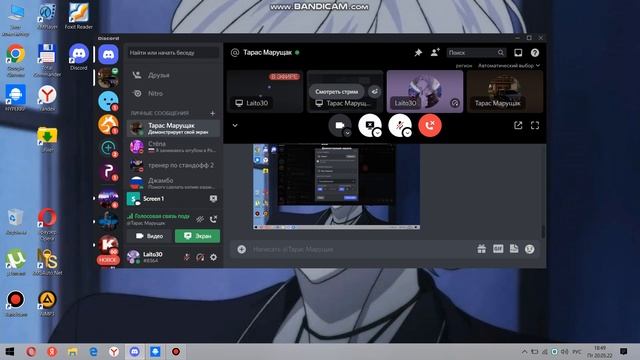The image size is (640, 360).
Task: Open the shared screen image preview in chat
Action: point(336,186)
